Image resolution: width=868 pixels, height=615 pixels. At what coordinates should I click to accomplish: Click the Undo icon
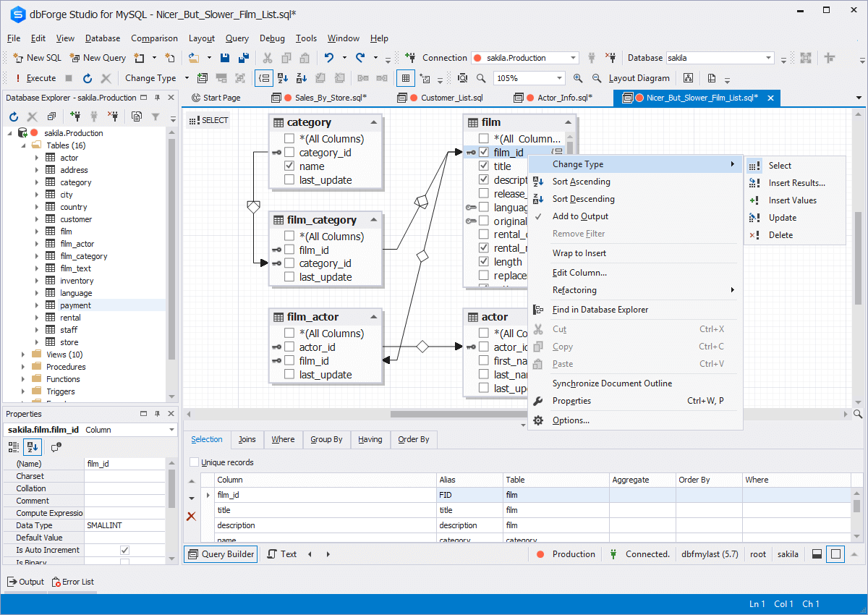point(330,57)
